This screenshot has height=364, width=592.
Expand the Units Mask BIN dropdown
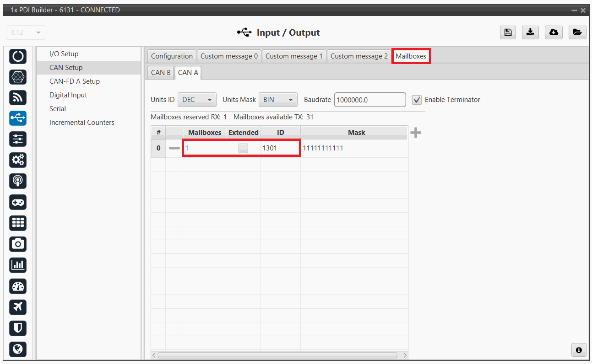[x=278, y=100]
